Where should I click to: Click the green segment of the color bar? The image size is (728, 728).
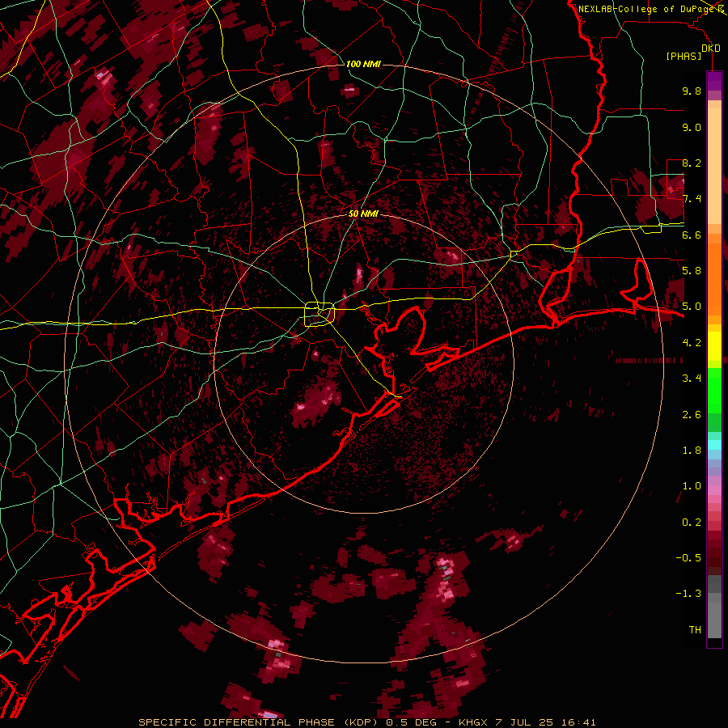point(714,390)
